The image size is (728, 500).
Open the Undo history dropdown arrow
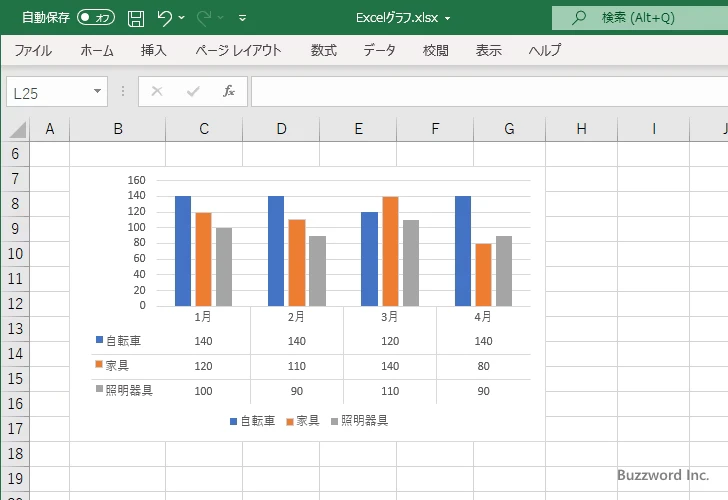click(182, 18)
